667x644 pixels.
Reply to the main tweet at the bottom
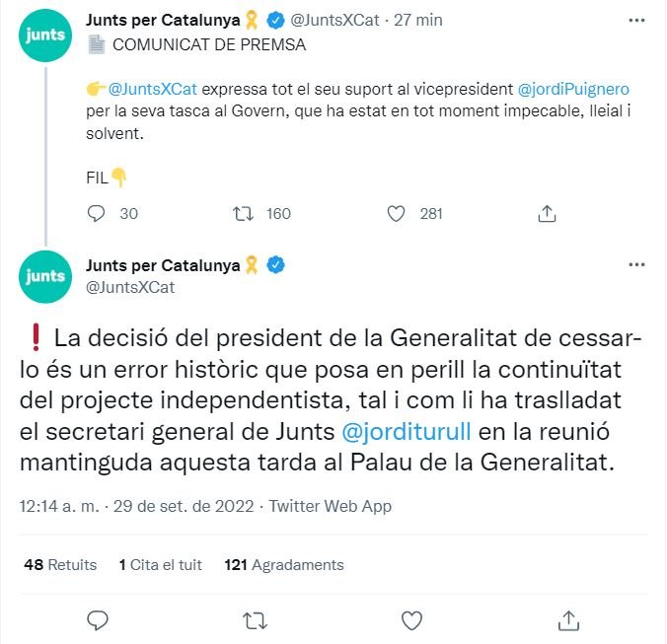click(97, 619)
